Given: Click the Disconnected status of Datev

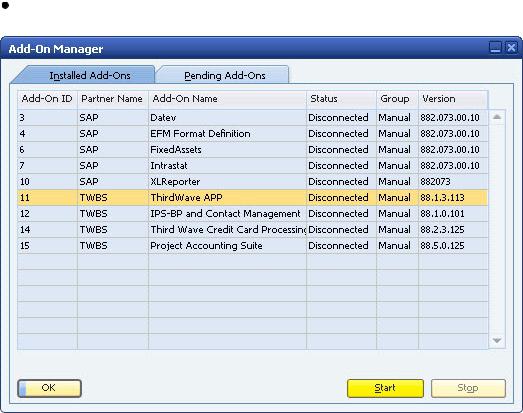Looking at the screenshot, I should pyautogui.click(x=341, y=117).
